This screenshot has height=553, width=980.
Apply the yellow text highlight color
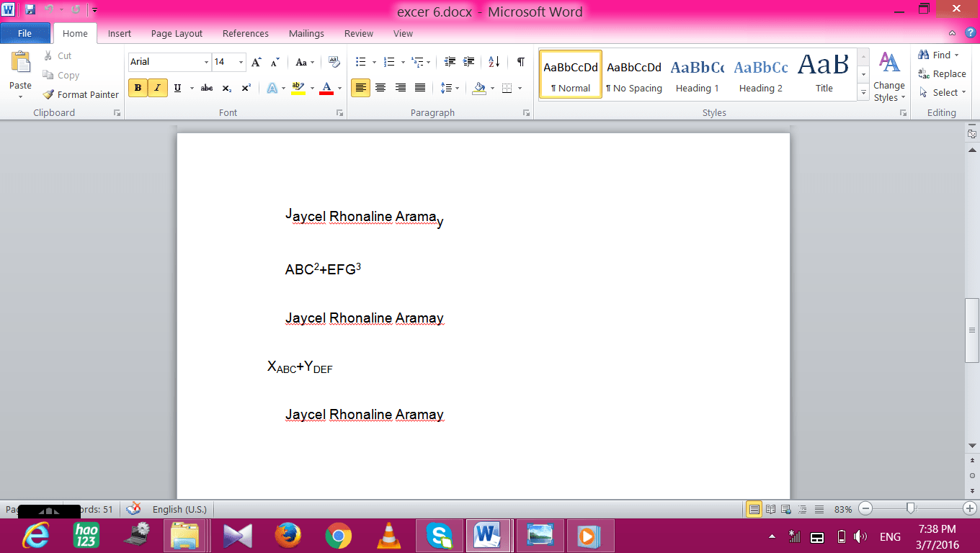(298, 88)
